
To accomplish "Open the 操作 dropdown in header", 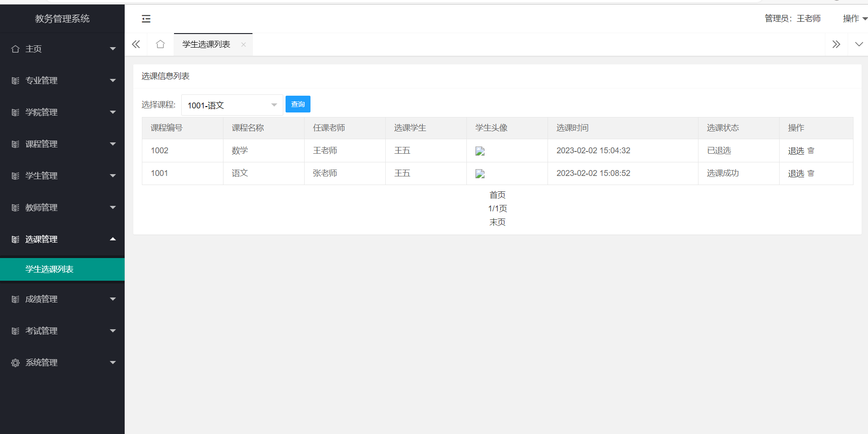I will (854, 19).
